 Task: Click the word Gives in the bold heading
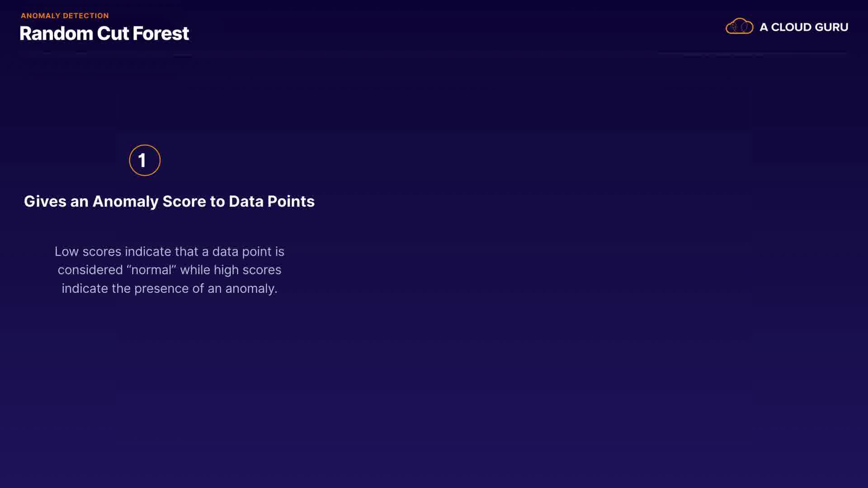tap(45, 202)
